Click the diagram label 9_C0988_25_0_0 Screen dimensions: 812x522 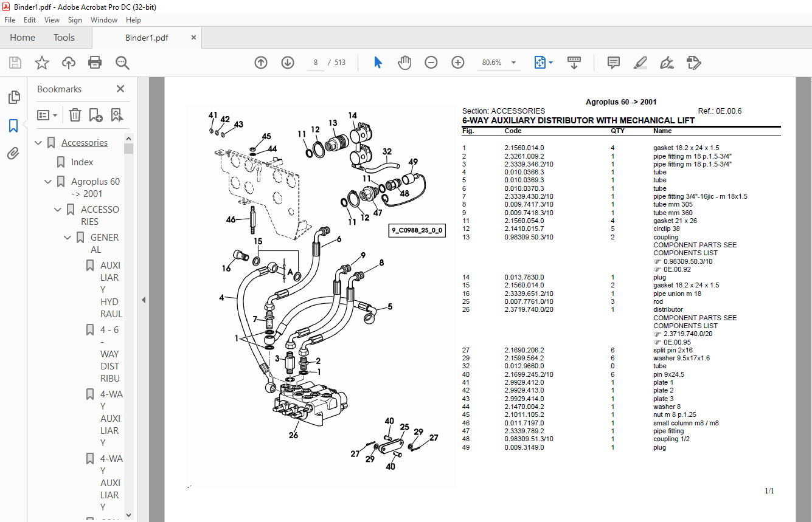[417, 231]
